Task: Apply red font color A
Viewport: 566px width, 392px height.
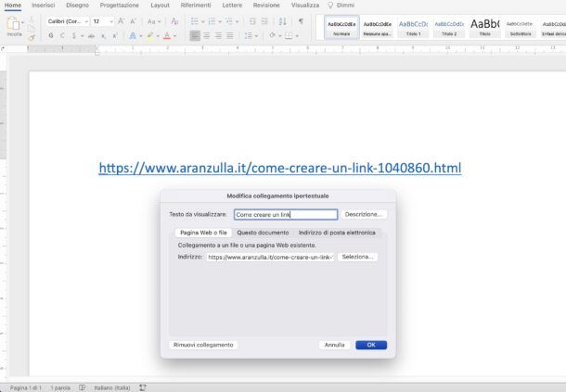Action: click(x=167, y=36)
